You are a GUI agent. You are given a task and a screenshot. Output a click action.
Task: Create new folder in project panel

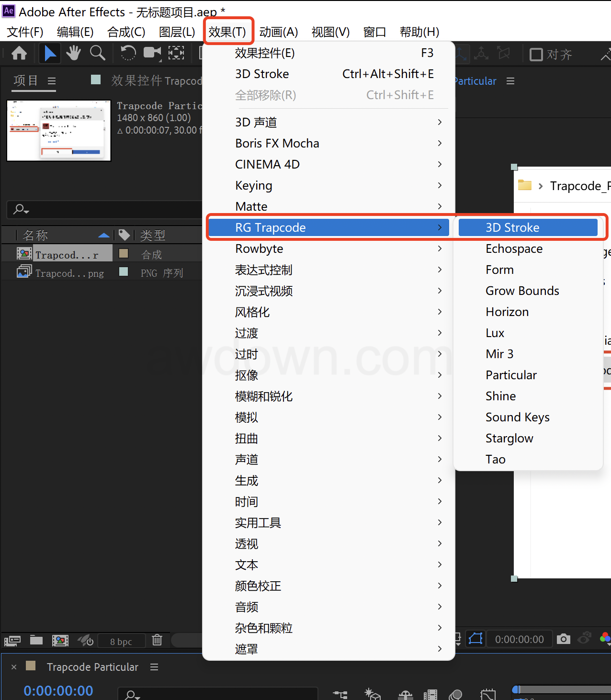pos(36,640)
